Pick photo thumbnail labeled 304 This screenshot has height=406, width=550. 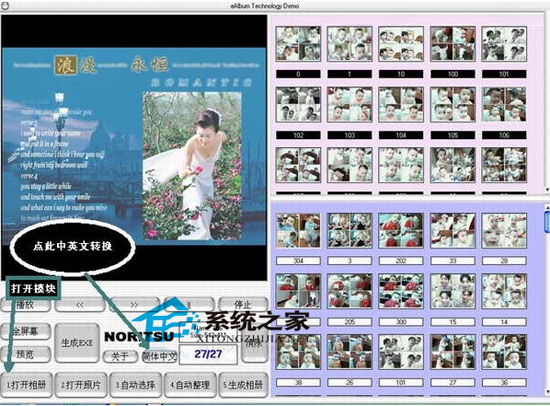click(x=298, y=231)
